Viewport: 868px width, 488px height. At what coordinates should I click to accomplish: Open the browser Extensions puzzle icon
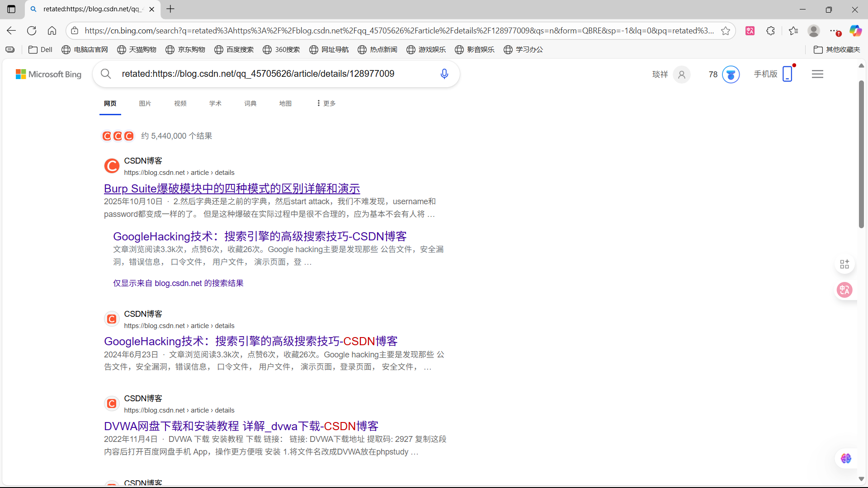pos(770,30)
